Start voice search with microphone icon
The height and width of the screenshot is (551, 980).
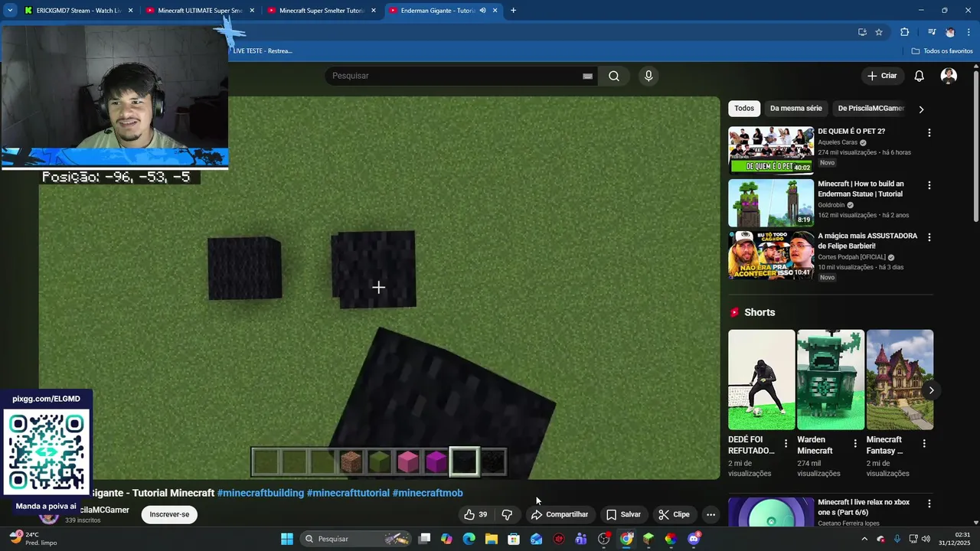point(648,76)
